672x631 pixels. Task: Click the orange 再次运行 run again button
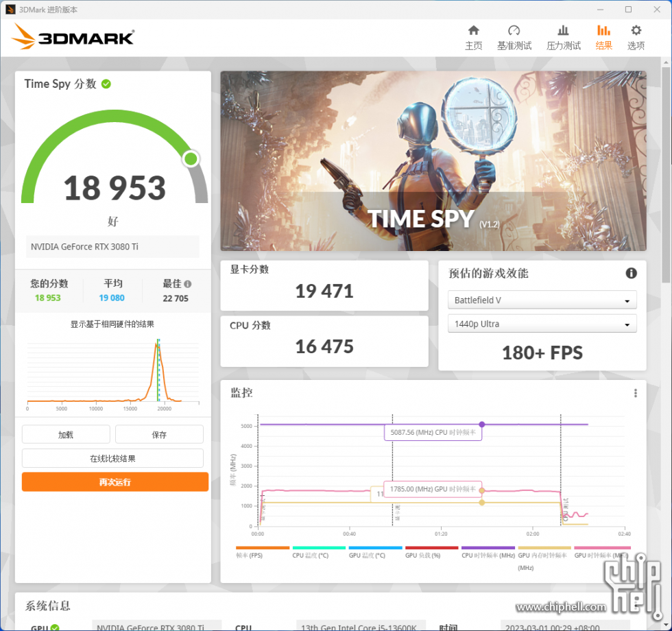tap(115, 481)
